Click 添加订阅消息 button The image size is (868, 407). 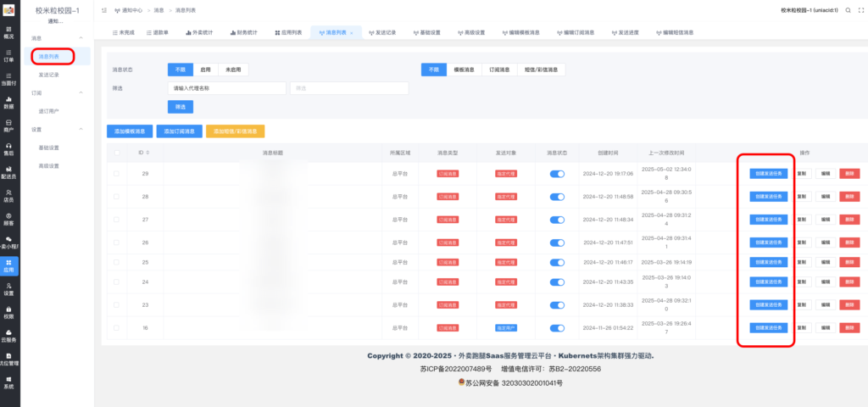click(180, 131)
